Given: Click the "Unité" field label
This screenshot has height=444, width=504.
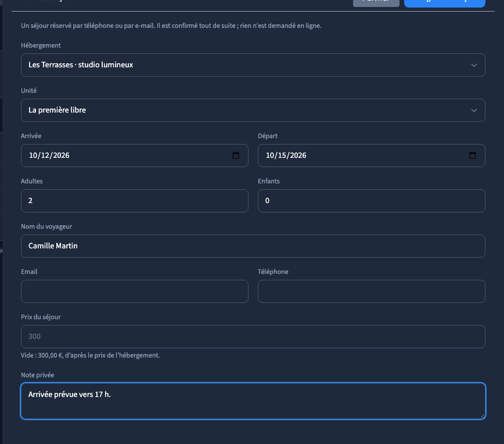Looking at the screenshot, I should pos(28,91).
